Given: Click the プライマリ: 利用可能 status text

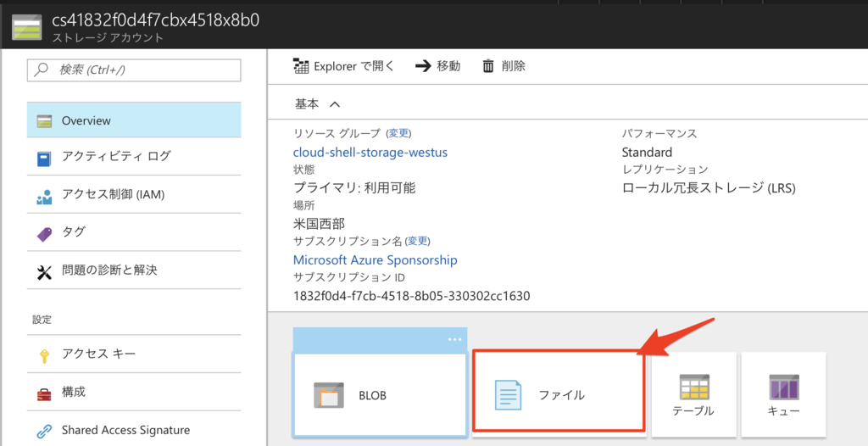Looking at the screenshot, I should [x=354, y=188].
